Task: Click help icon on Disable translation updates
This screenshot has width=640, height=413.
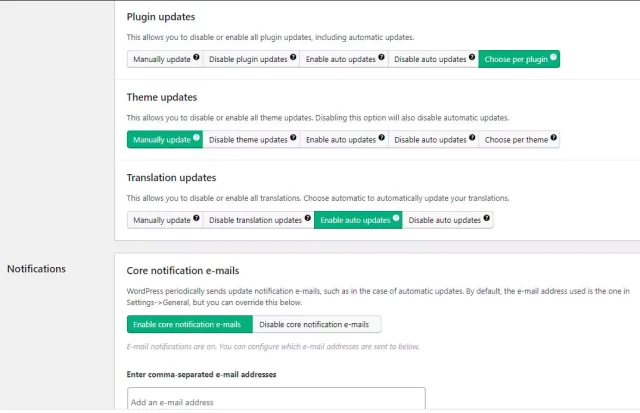Action: click(307, 219)
